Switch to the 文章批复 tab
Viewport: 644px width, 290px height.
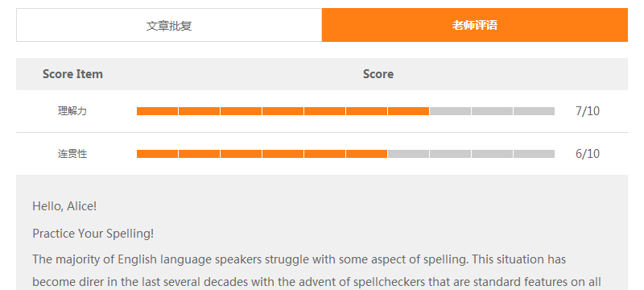pyautogui.click(x=169, y=25)
